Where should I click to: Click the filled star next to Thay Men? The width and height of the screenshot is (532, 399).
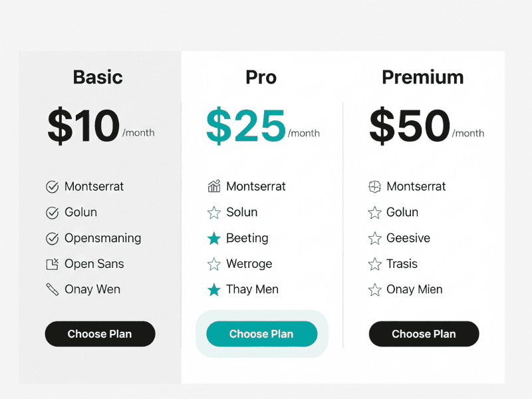[214, 290]
